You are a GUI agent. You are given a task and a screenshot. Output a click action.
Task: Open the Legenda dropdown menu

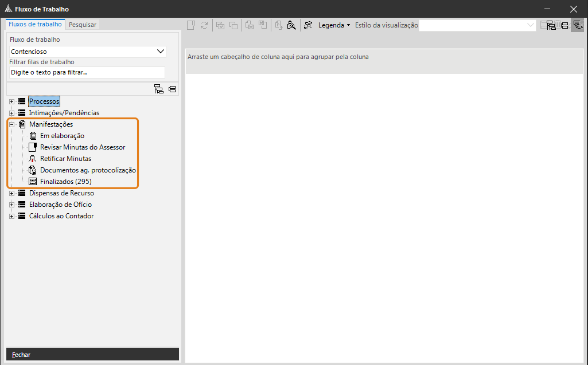click(x=334, y=25)
